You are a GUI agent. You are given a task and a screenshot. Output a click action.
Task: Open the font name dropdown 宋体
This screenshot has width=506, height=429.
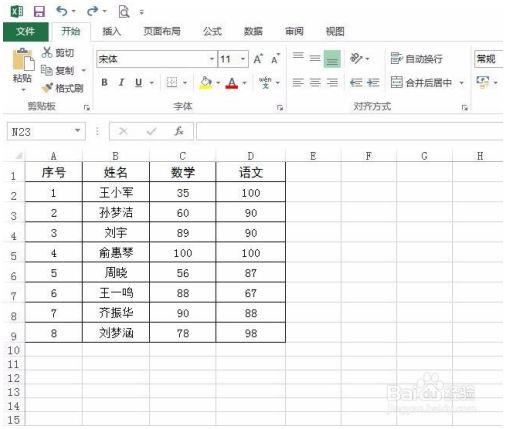(x=212, y=59)
